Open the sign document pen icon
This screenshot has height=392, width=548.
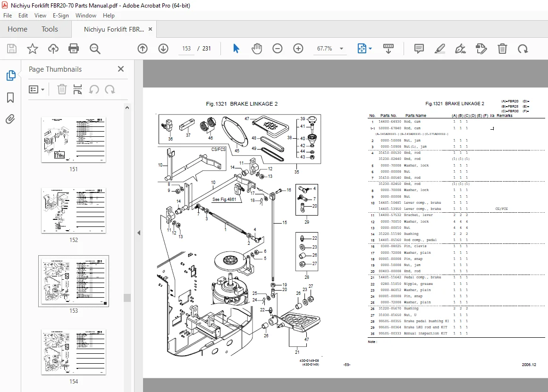click(x=460, y=49)
